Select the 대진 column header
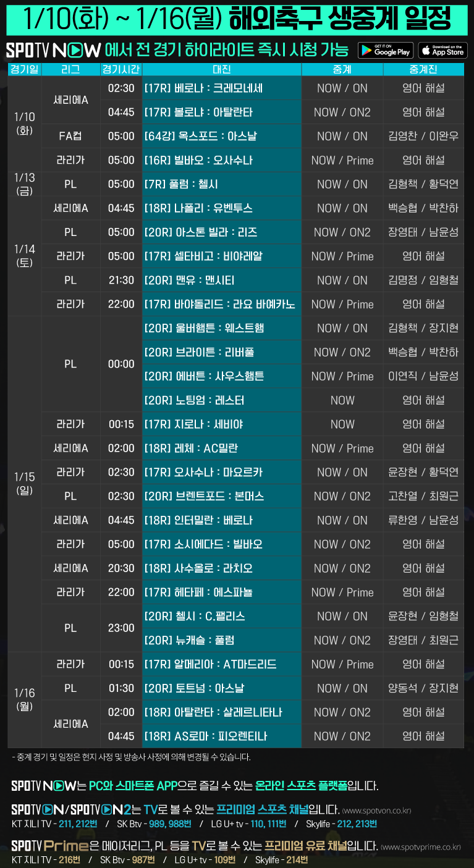 pyautogui.click(x=221, y=69)
